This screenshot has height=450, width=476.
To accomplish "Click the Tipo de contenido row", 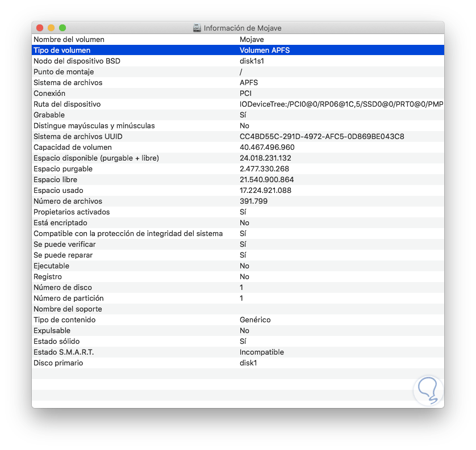I will click(64, 320).
